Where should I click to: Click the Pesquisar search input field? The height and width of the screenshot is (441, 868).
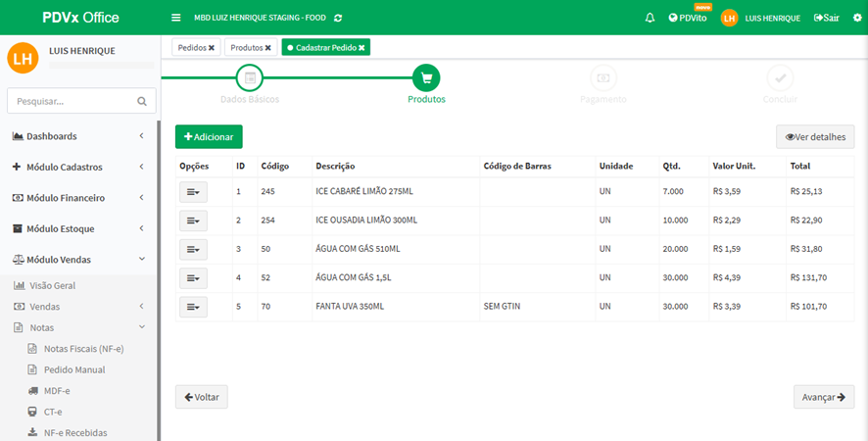(x=69, y=101)
